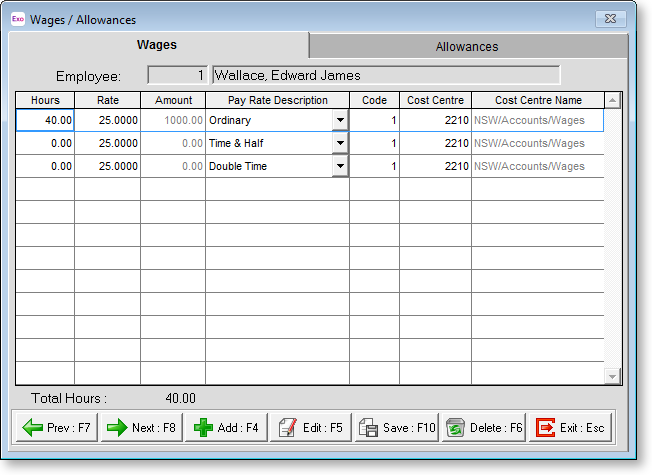
Task: Click the Save floppy disk icon
Action: click(x=368, y=427)
